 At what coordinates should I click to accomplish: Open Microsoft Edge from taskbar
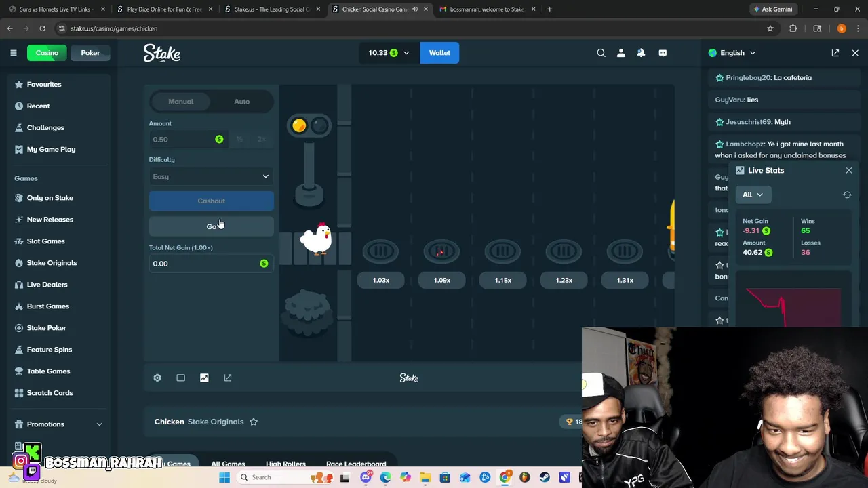[x=385, y=477]
